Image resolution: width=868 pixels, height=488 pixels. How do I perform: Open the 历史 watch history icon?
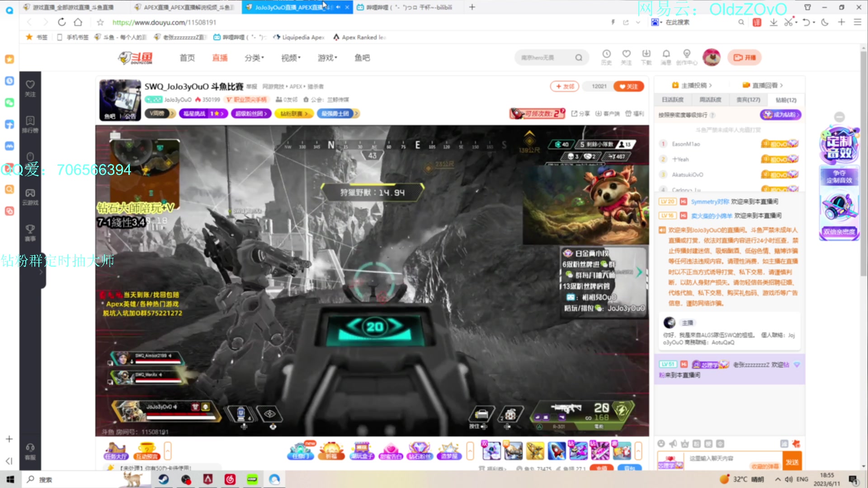point(606,57)
